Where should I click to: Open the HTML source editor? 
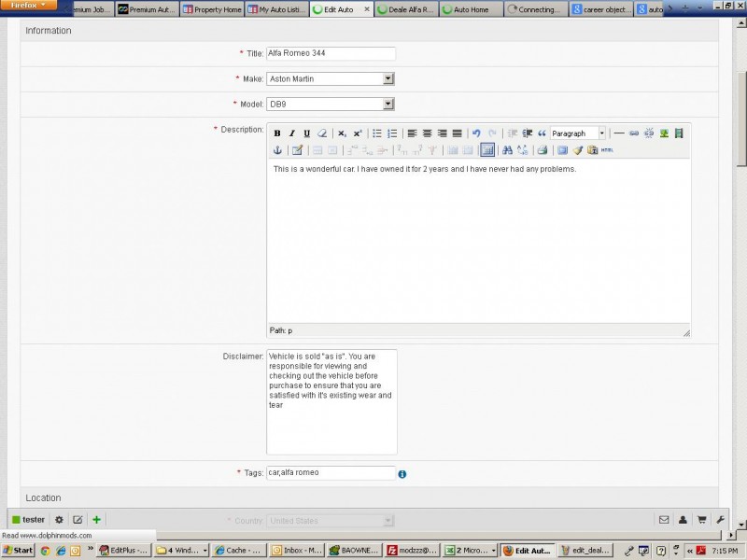click(608, 150)
